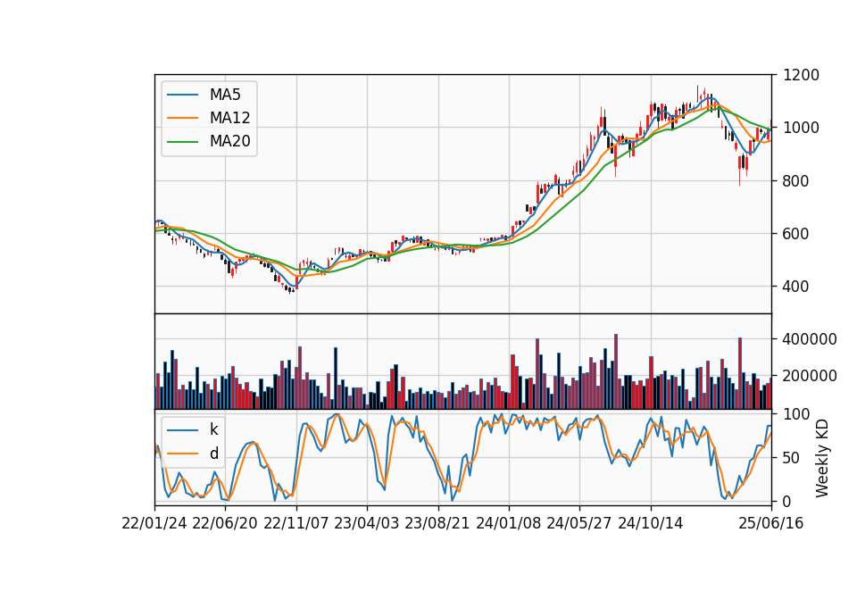Screen dimensions: 857x616
Task: Click the green MA20 legend line
Action: (182, 142)
